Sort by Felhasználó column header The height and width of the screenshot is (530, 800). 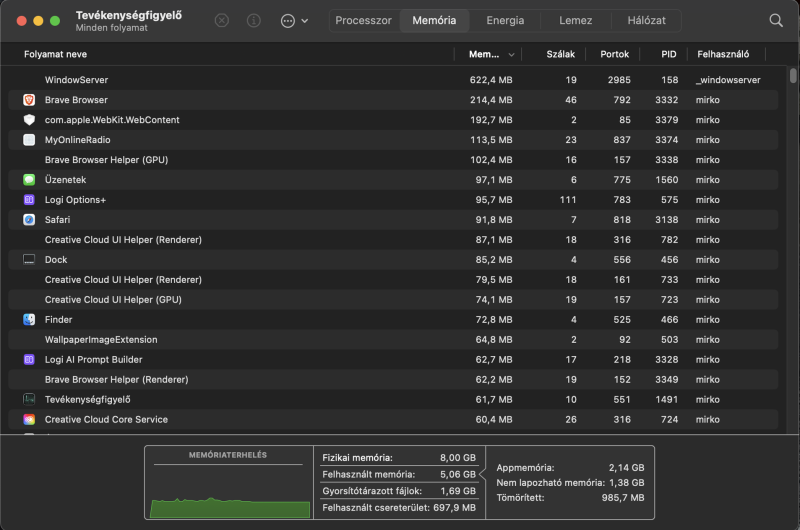[x=723, y=54]
